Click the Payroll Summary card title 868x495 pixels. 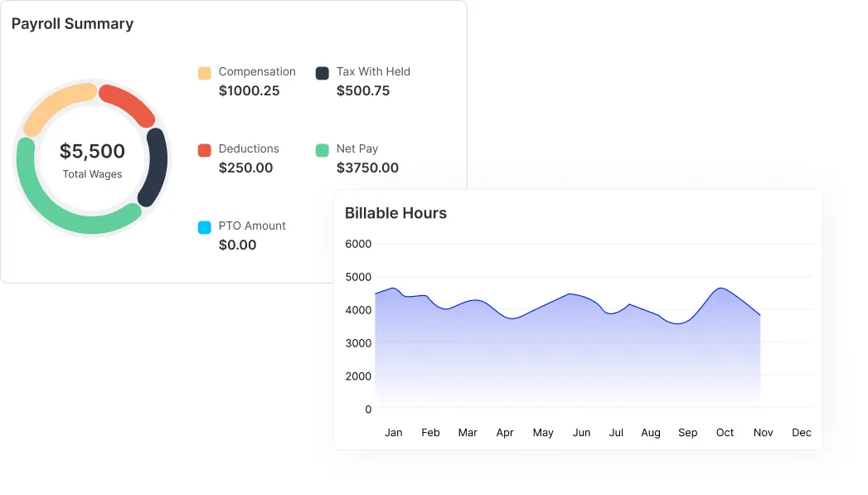click(72, 24)
